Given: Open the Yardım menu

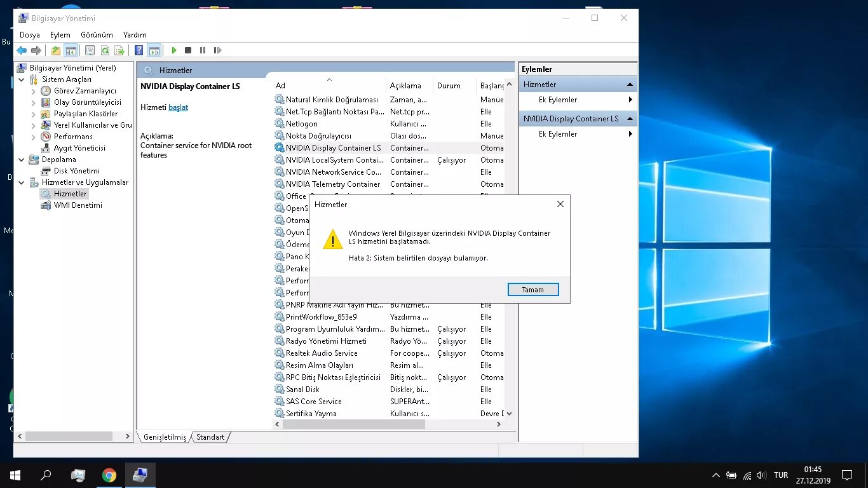Looking at the screenshot, I should pos(135,35).
